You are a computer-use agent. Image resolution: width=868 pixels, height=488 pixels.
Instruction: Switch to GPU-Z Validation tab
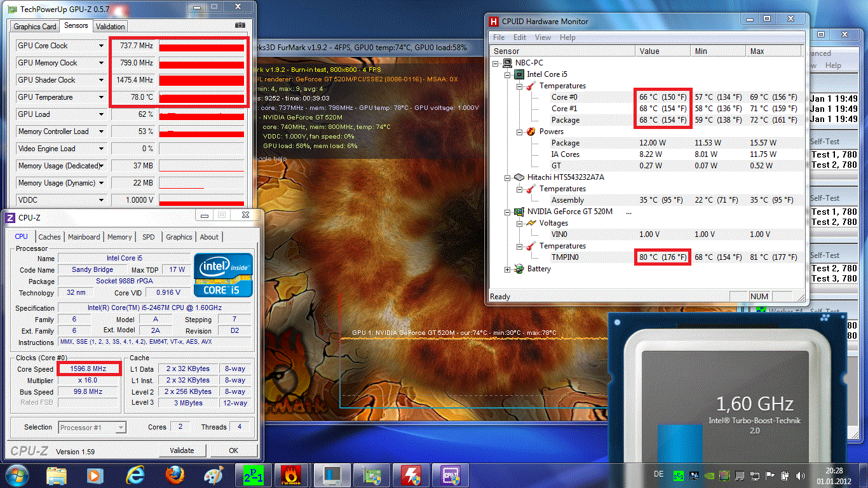[111, 27]
